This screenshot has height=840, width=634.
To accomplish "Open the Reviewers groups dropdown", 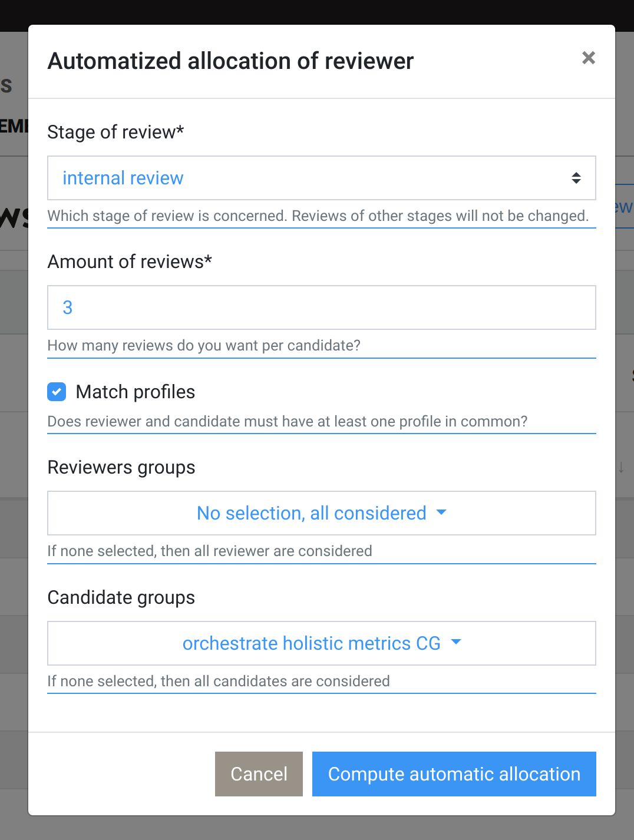I will [x=321, y=513].
